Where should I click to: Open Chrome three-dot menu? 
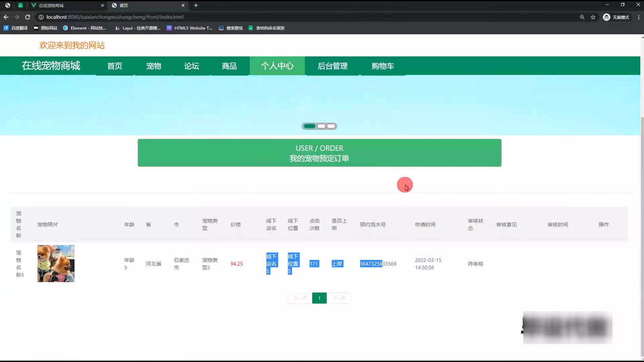point(639,17)
